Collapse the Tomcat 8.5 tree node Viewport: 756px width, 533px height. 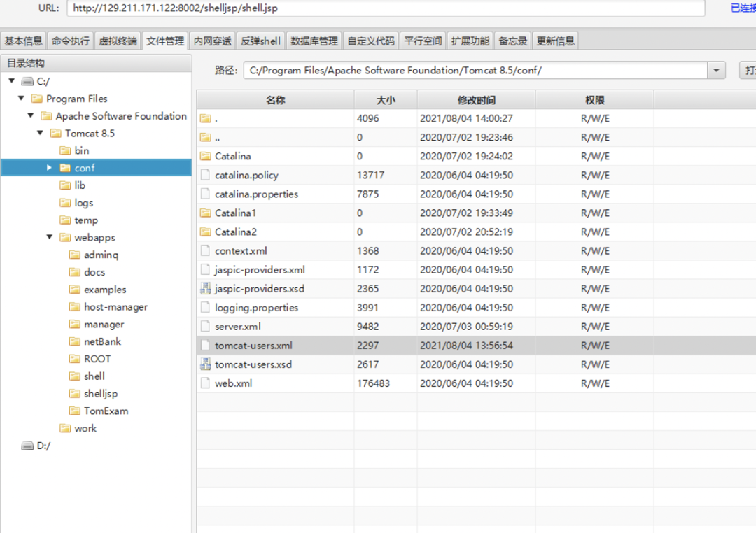click(41, 133)
